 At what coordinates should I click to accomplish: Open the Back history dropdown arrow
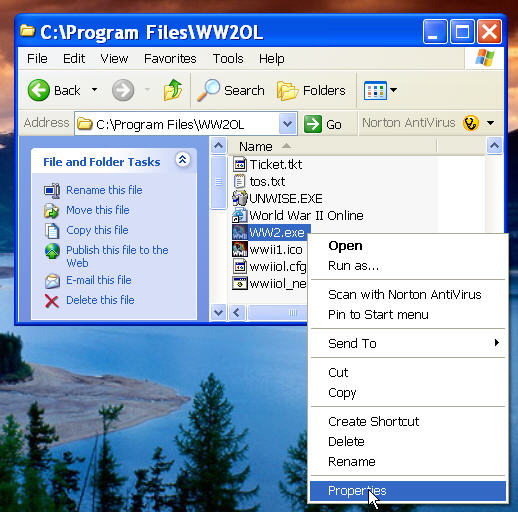click(95, 90)
